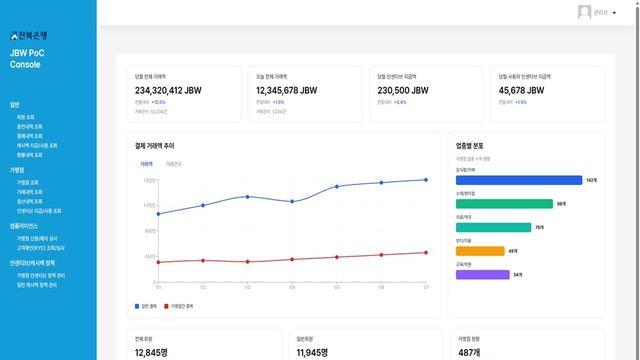This screenshot has width=640, height=360.
Task: Open 가맹점 인센티브 정책 관리 in the sidebar
Action: (40, 276)
